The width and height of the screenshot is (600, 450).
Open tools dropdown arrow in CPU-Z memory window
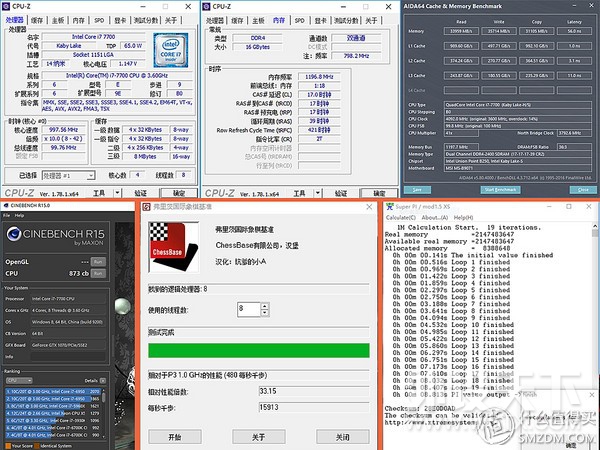(x=318, y=193)
